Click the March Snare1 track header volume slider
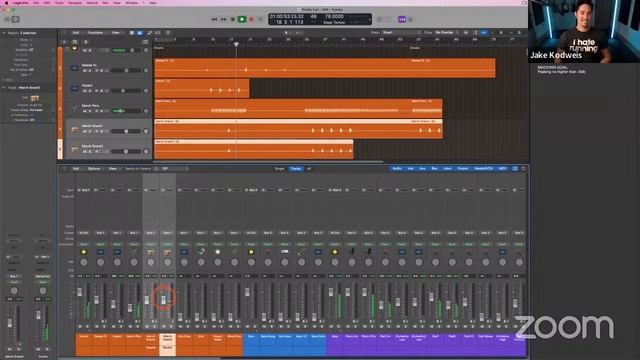 pyautogui.click(x=126, y=131)
